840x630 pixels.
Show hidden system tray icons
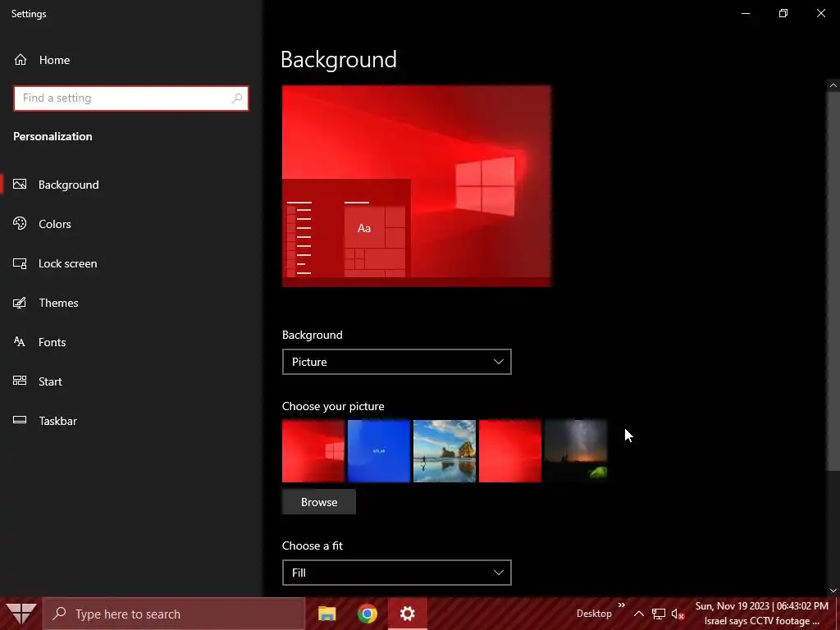coord(639,614)
